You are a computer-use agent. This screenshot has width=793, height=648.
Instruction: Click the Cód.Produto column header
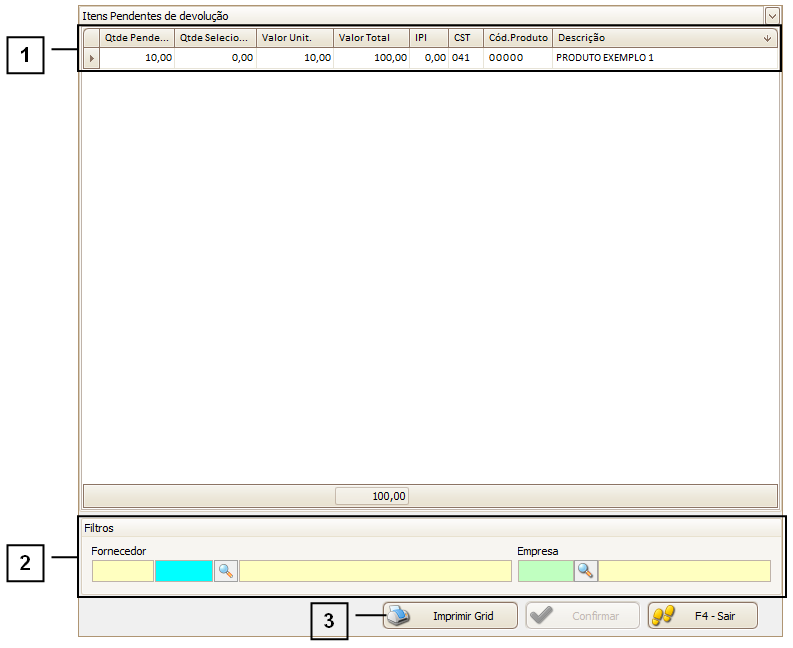click(x=517, y=38)
